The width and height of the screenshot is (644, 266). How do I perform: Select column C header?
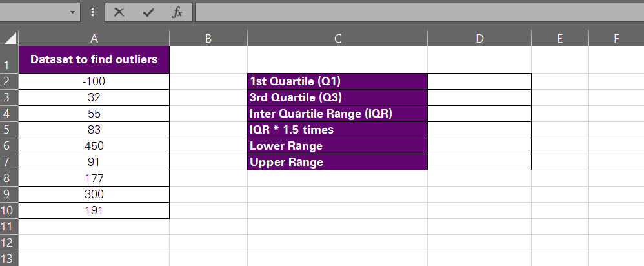tap(337, 38)
